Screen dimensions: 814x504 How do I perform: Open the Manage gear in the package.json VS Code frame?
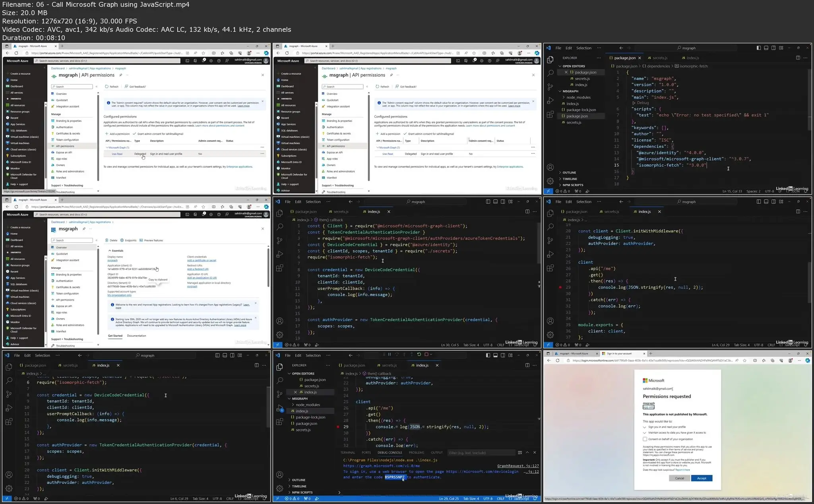[x=550, y=181]
